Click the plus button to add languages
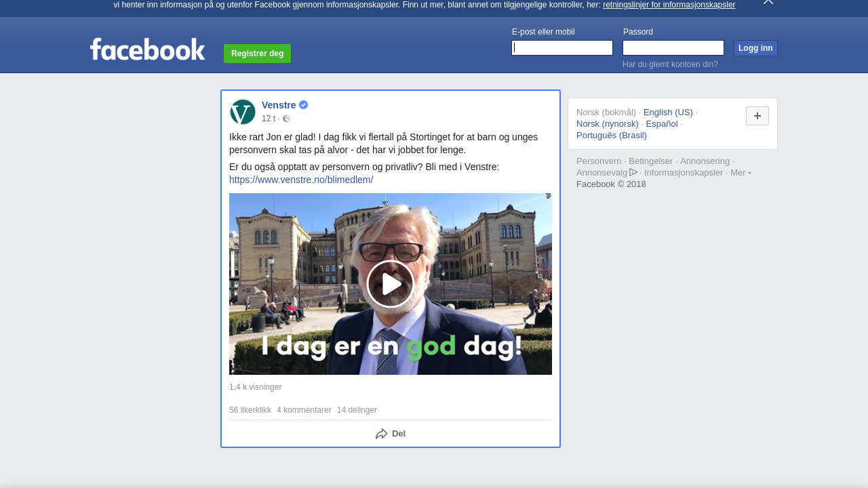This screenshot has height=488, width=868. (757, 116)
